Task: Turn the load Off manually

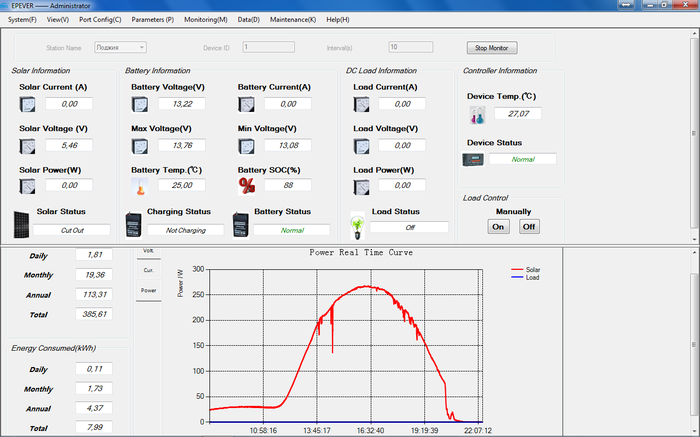Action: point(529,227)
